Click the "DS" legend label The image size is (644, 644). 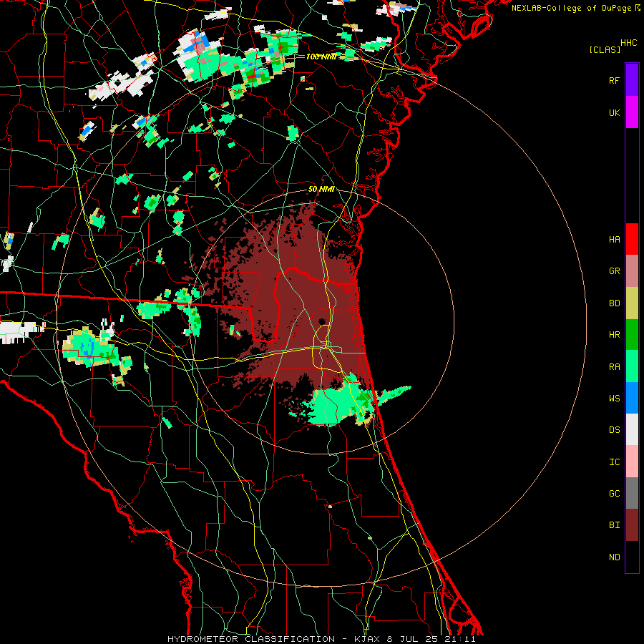tap(614, 429)
